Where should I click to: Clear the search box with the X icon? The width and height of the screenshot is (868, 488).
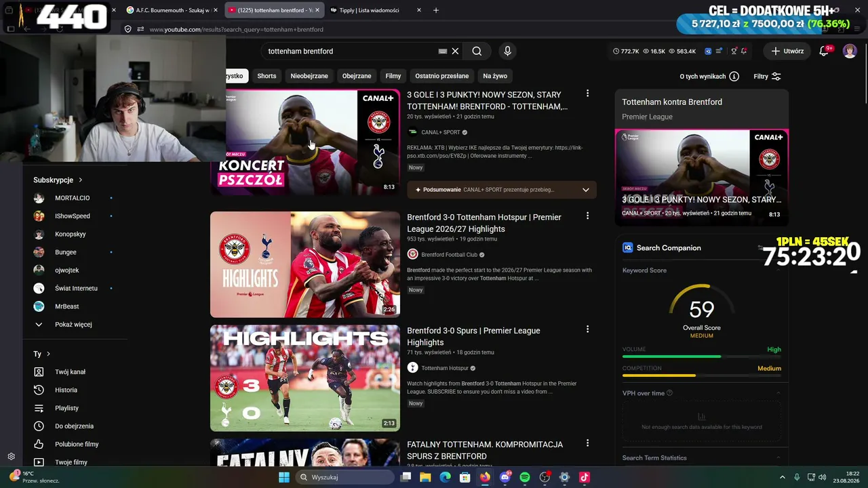point(456,51)
